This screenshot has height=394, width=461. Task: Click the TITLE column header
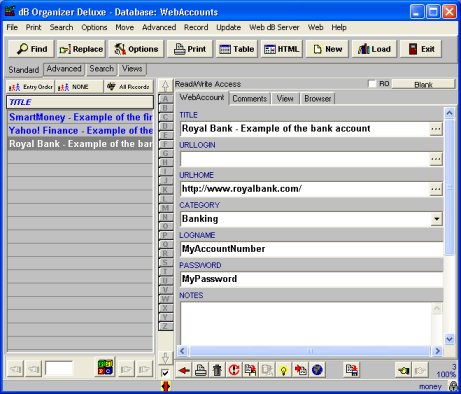[80, 102]
